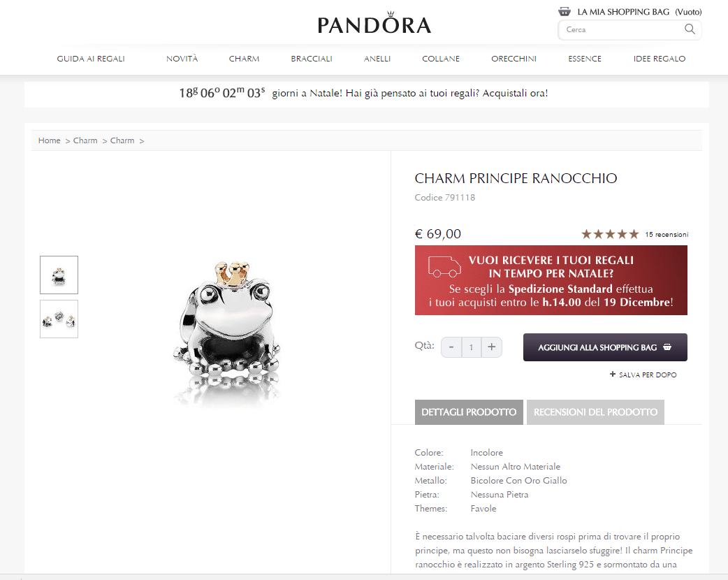Open the Guida ai regali menu

[91, 59]
